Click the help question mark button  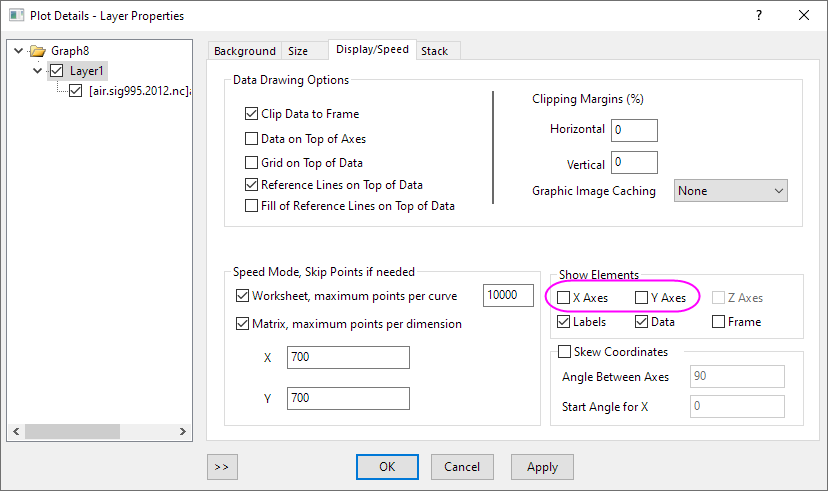[758, 15]
